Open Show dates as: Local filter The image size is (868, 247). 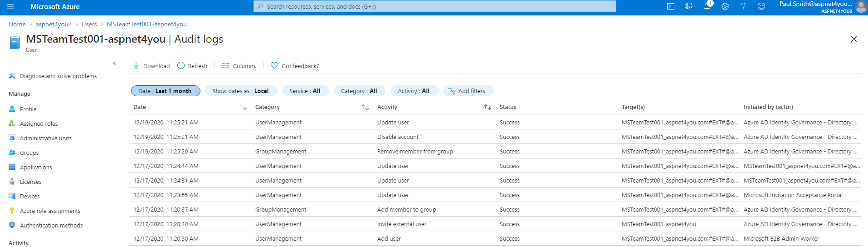[240, 91]
